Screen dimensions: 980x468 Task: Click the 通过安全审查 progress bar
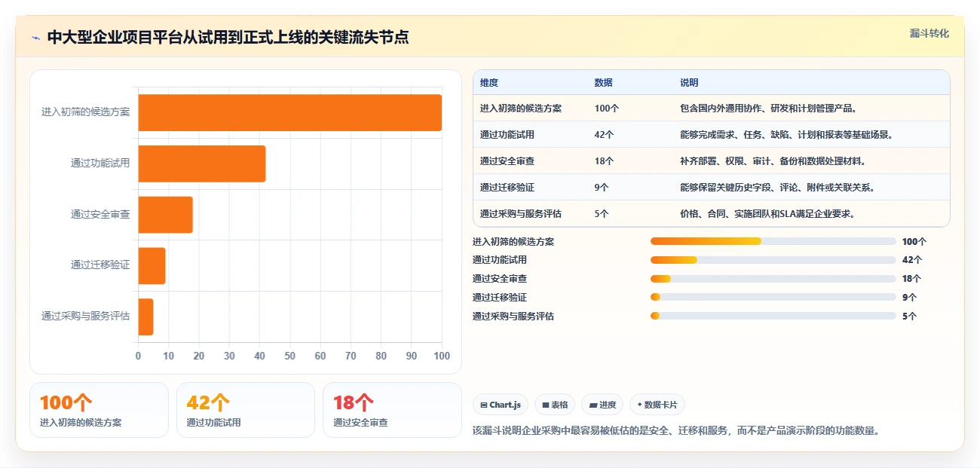(x=773, y=279)
